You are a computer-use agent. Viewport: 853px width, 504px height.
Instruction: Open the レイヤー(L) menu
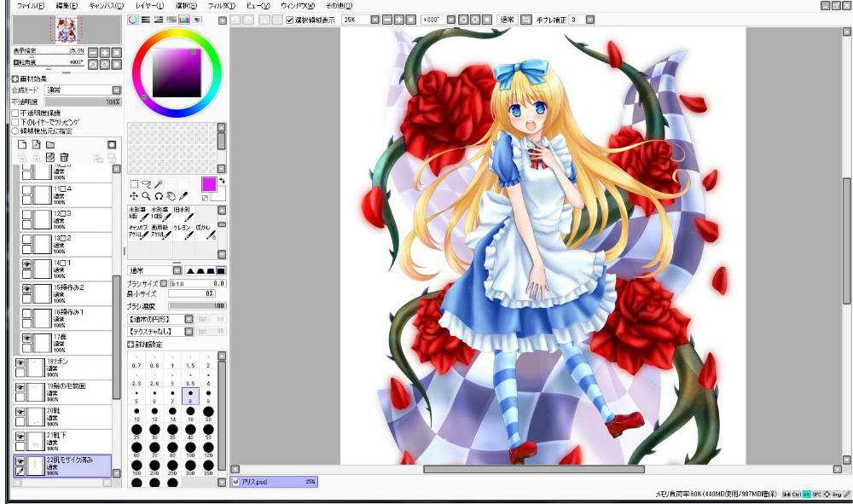coord(150,5)
